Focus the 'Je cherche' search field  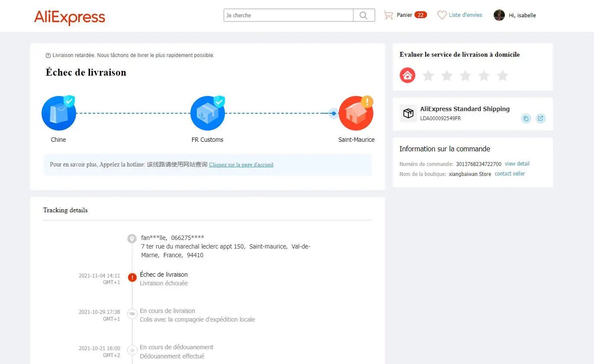click(289, 16)
